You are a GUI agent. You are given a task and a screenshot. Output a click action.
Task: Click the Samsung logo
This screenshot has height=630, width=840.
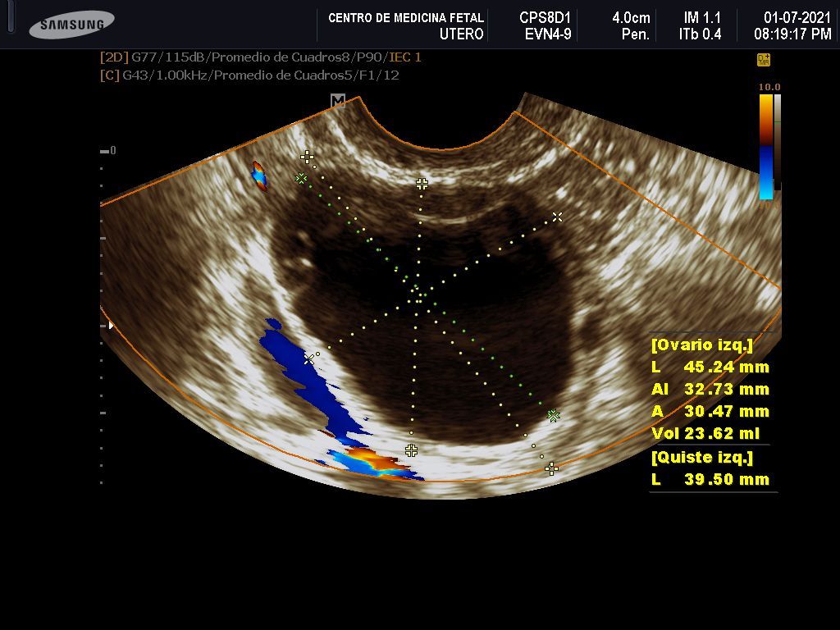coord(72,25)
